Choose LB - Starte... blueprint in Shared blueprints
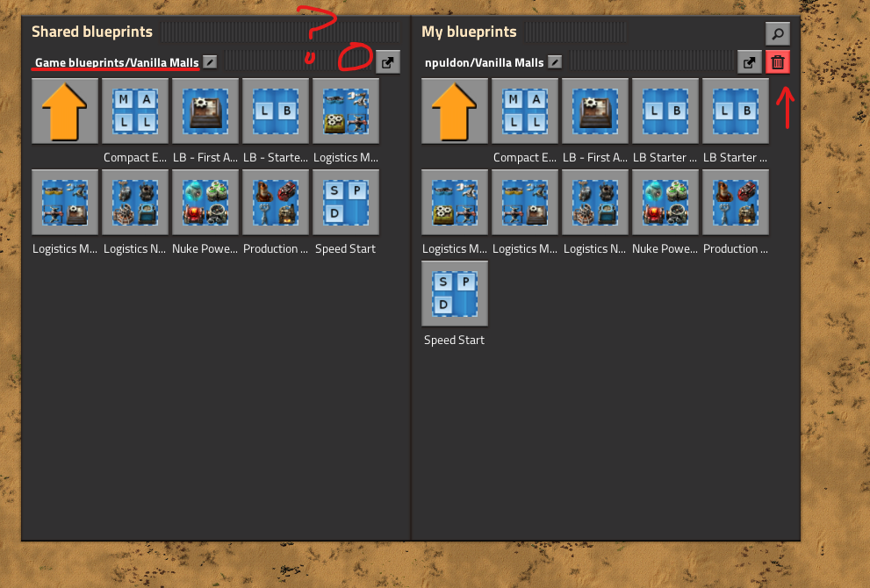 tap(276, 111)
